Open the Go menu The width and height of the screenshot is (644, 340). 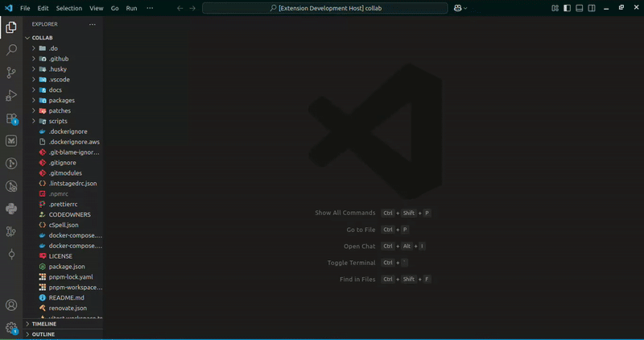114,8
